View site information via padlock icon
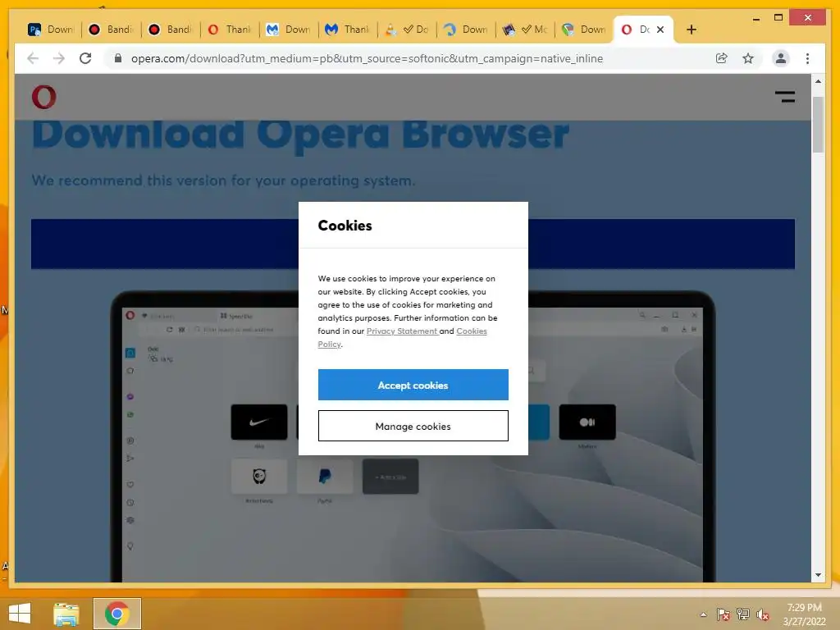This screenshot has width=840, height=630. (118, 58)
